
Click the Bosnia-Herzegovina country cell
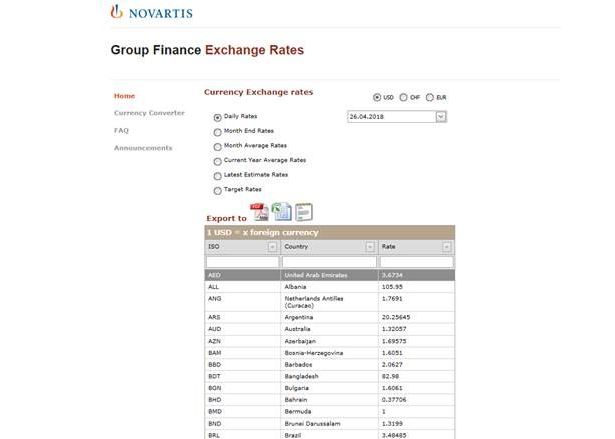(x=329, y=353)
